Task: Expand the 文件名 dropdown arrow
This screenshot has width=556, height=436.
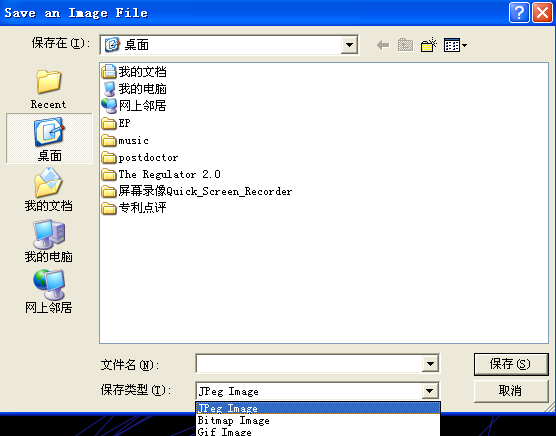Action: coord(430,364)
